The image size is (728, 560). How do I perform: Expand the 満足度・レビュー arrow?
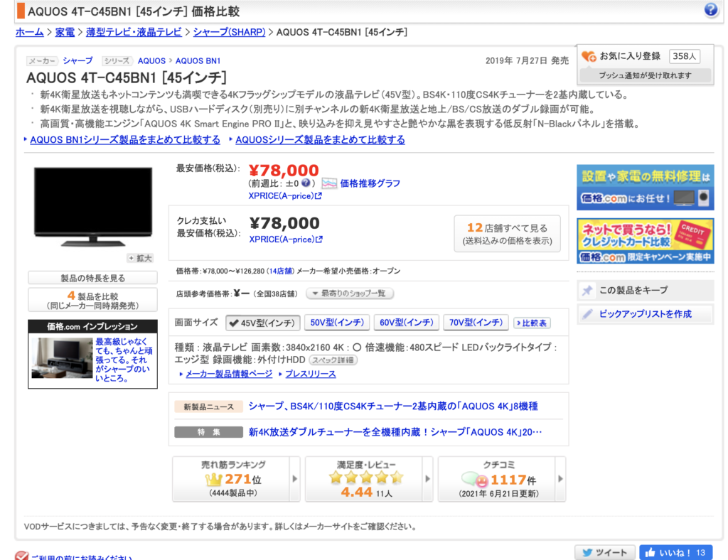click(427, 479)
